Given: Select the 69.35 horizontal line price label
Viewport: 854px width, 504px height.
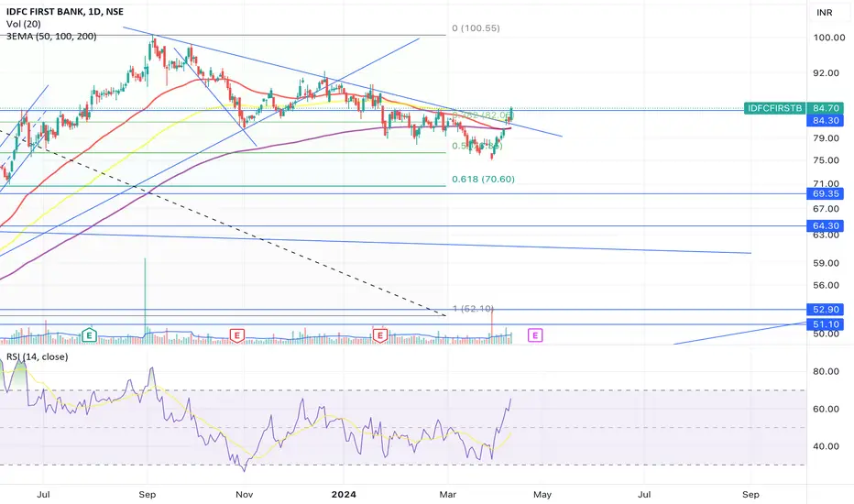Looking at the screenshot, I should click(x=825, y=193).
